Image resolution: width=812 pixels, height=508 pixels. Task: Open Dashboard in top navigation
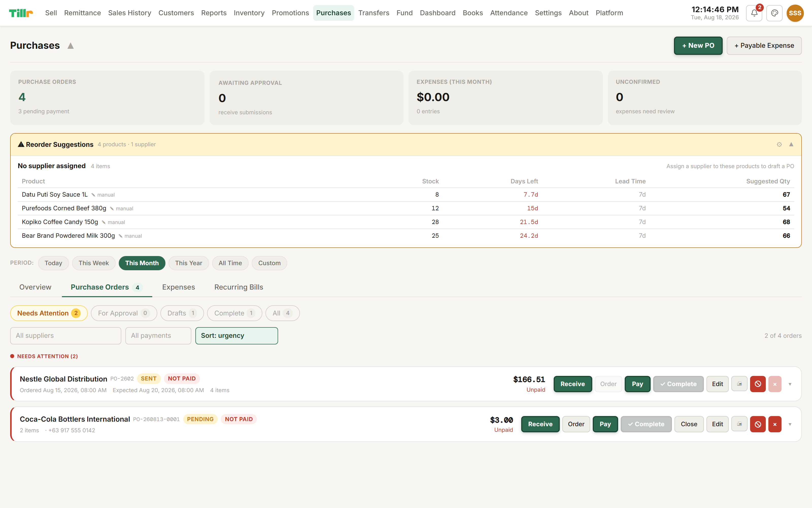[x=437, y=13]
